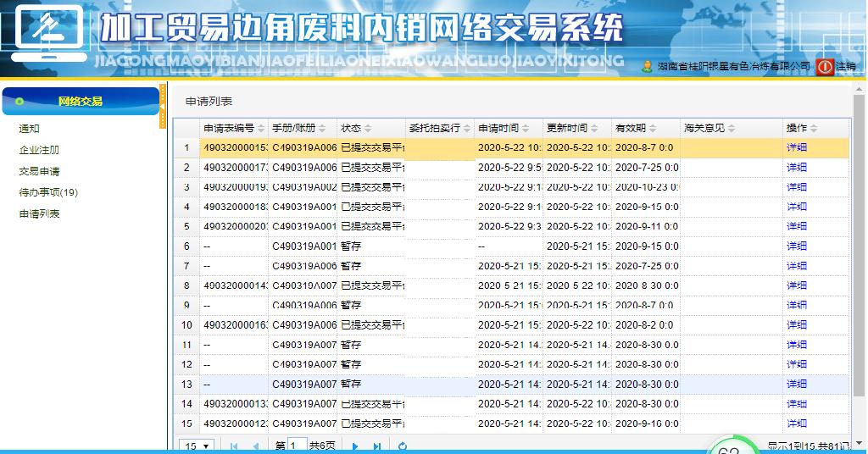
Task: Open 企业注册 in the sidebar
Action: (39, 150)
